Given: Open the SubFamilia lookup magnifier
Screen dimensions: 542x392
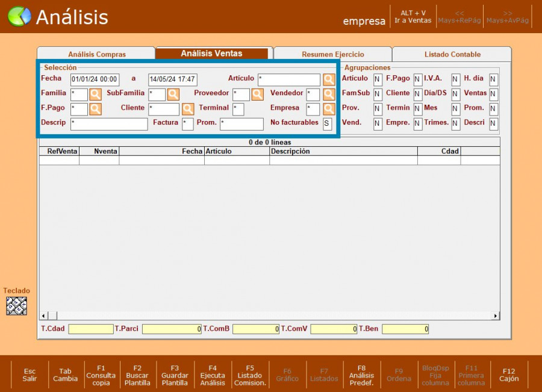Looking at the screenshot, I should click(x=173, y=94).
